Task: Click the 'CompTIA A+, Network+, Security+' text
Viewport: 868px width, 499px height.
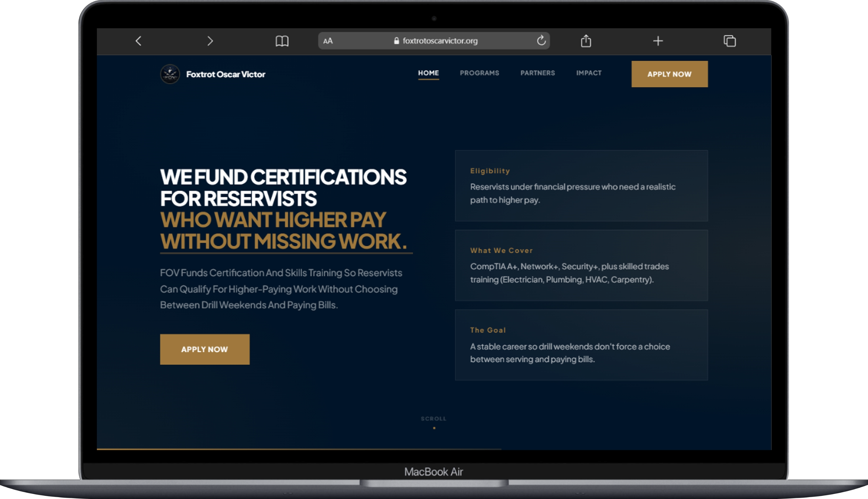Action: [569, 273]
